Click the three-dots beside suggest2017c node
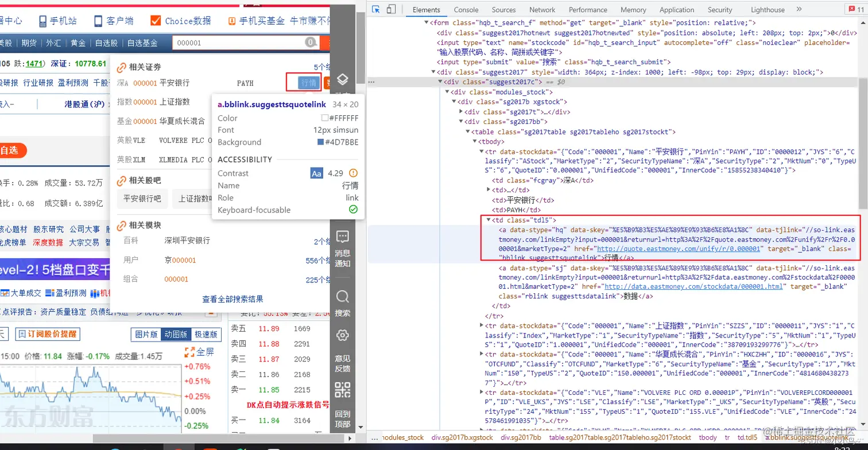 [371, 82]
